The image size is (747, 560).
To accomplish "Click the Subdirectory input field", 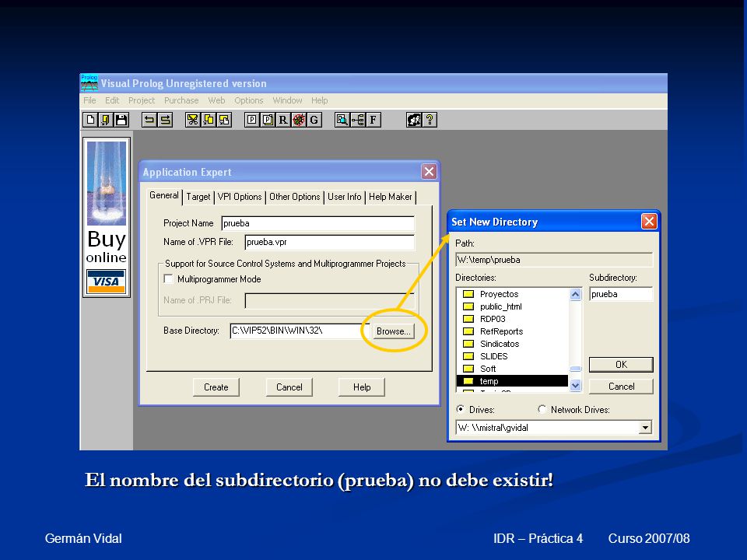I will 621,294.
